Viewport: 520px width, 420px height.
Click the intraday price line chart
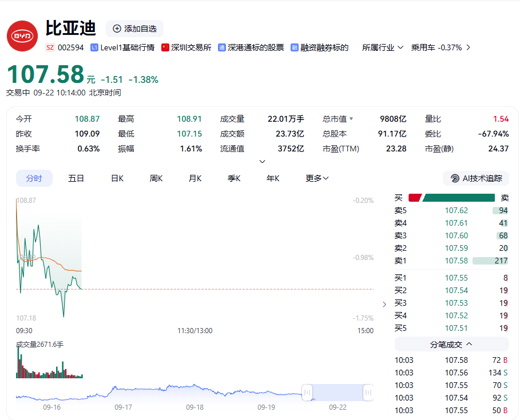[194, 259]
